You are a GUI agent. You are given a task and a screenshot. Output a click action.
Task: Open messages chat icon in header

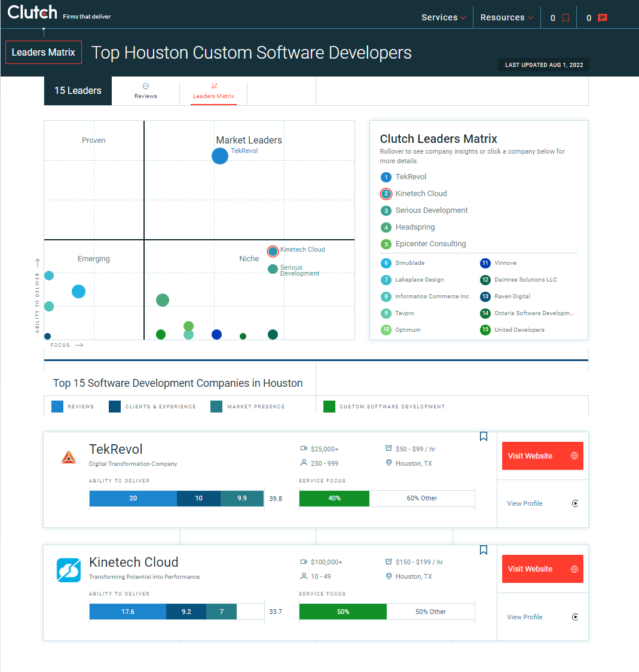(603, 18)
